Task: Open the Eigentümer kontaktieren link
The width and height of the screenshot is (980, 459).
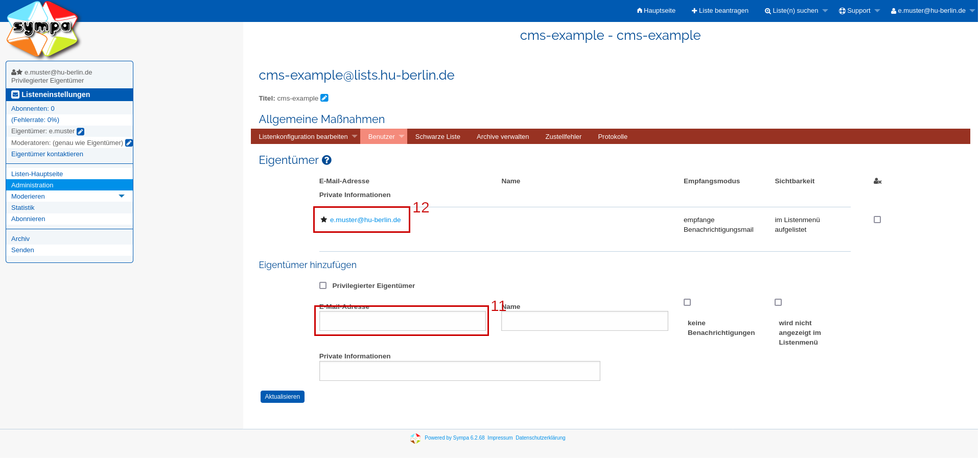Action: pos(47,154)
